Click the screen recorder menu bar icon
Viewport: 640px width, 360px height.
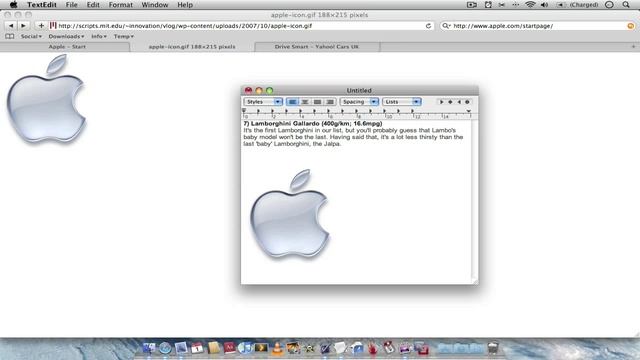coord(472,5)
